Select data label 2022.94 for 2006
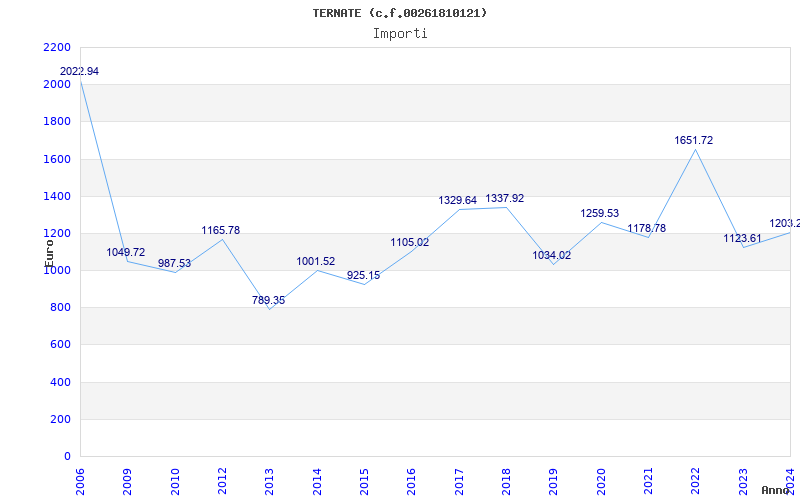The height and width of the screenshot is (500, 800). 79,71
